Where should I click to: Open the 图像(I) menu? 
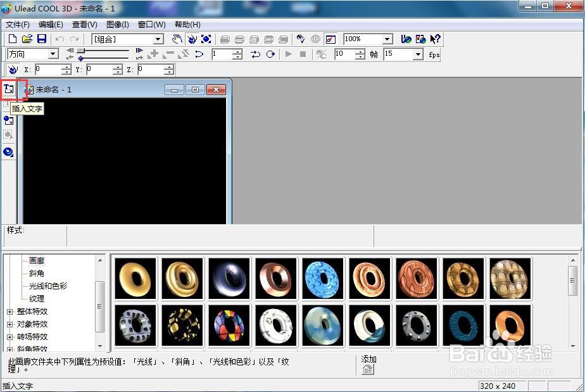click(118, 25)
